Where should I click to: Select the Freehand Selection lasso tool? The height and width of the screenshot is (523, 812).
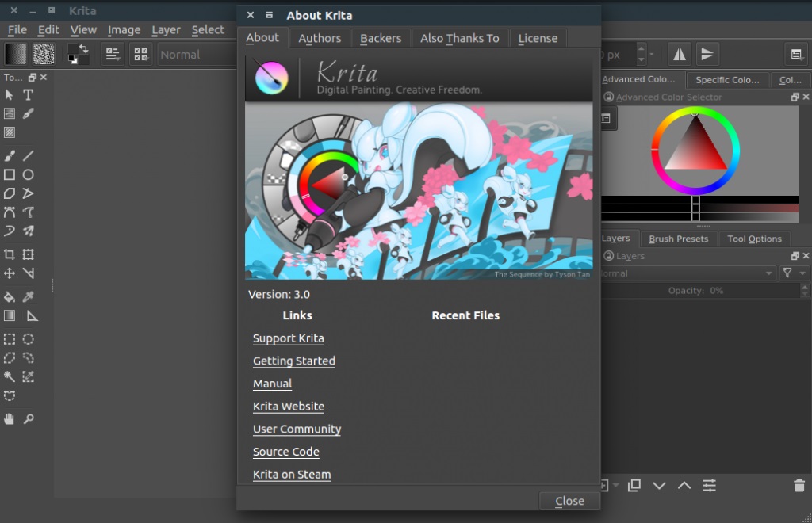pos(28,357)
